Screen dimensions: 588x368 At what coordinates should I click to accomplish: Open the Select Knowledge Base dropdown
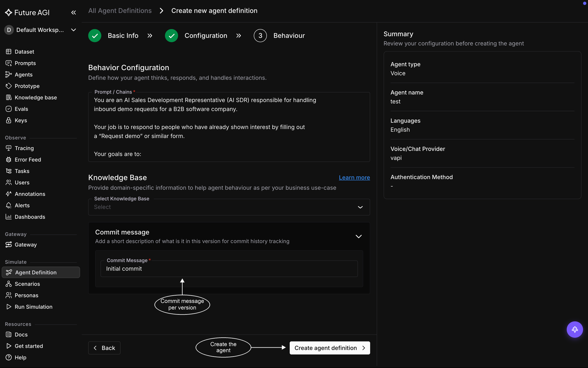pyautogui.click(x=229, y=207)
